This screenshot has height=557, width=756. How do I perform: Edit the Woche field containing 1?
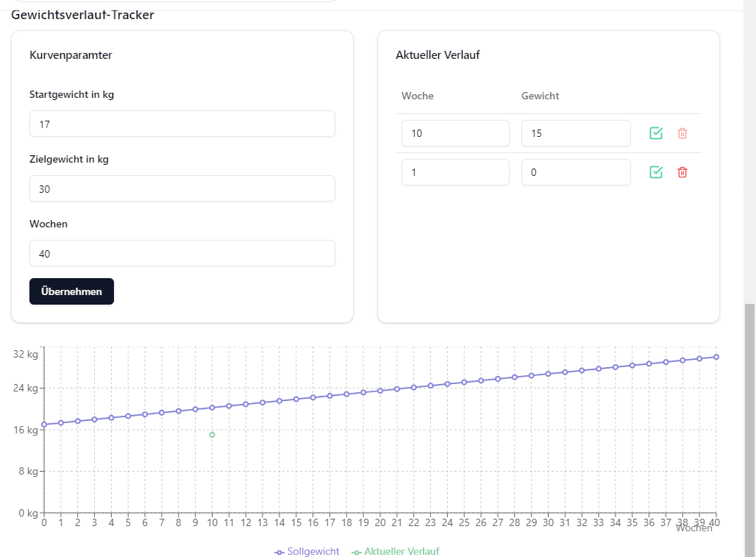pyautogui.click(x=455, y=172)
